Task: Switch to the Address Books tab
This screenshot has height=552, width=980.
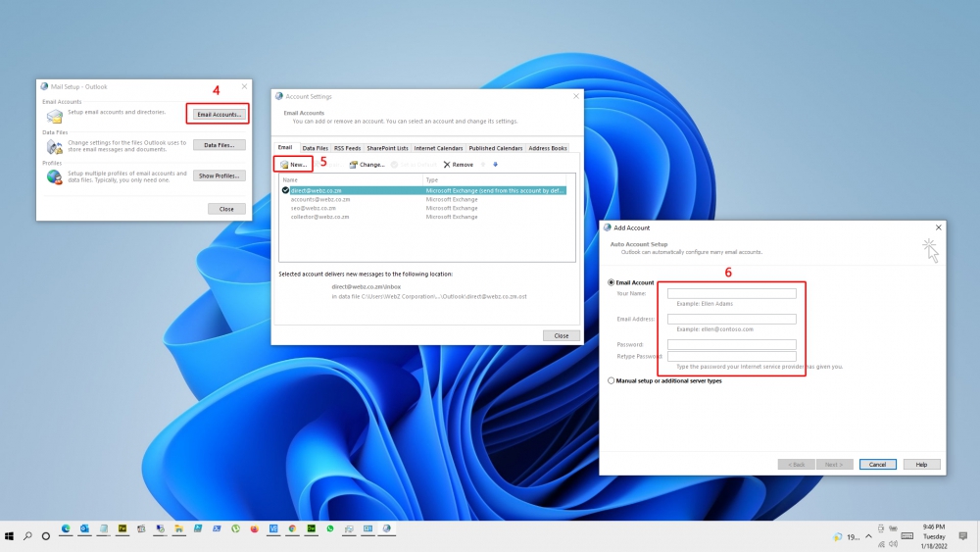Action: [x=547, y=148]
